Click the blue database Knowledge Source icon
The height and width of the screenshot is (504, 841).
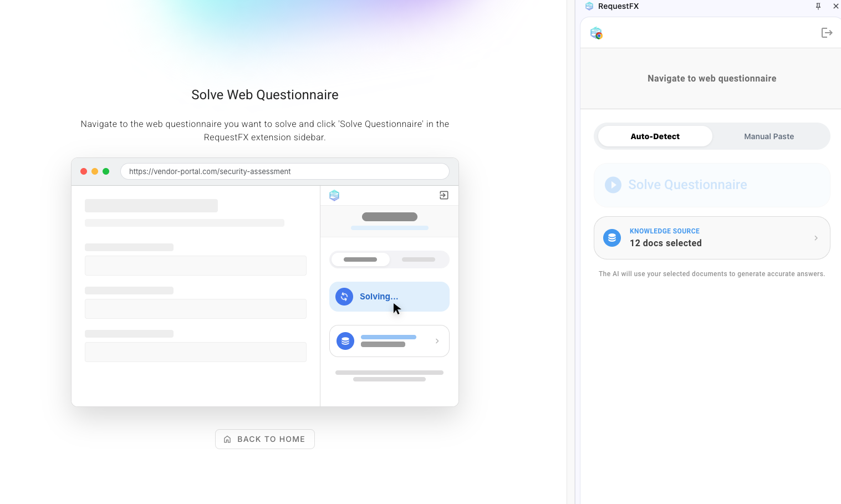[612, 238]
